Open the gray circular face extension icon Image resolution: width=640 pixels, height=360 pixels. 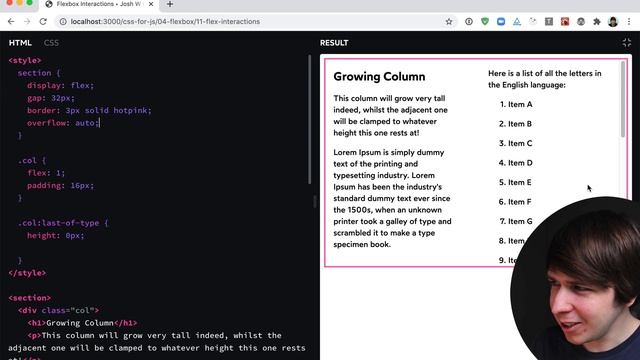(581, 22)
